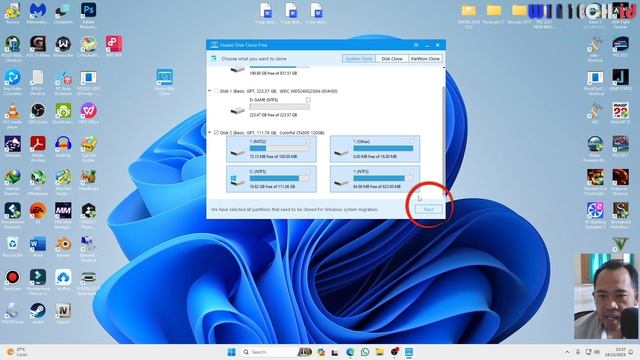Toggle the *: (Other) partition checkbox

(x=411, y=142)
